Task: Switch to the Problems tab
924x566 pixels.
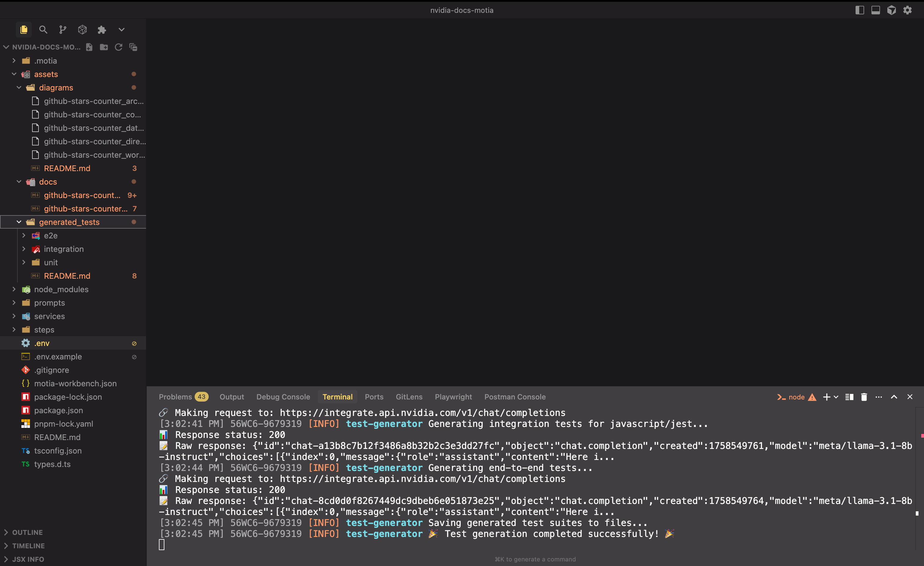Action: coord(175,397)
